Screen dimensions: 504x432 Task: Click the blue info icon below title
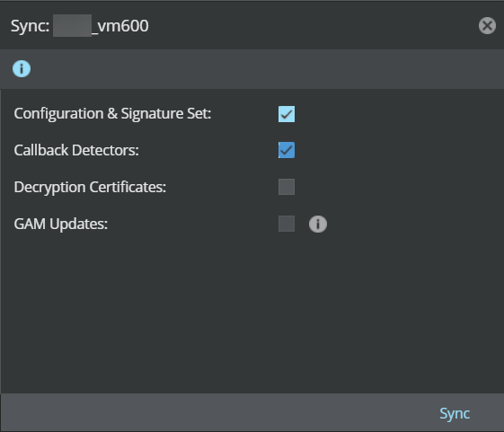(x=22, y=69)
